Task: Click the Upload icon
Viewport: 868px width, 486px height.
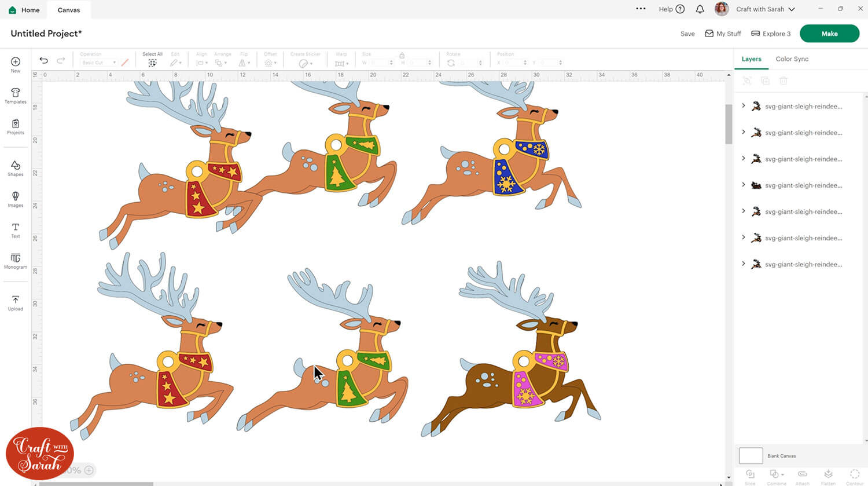Action: (16, 302)
